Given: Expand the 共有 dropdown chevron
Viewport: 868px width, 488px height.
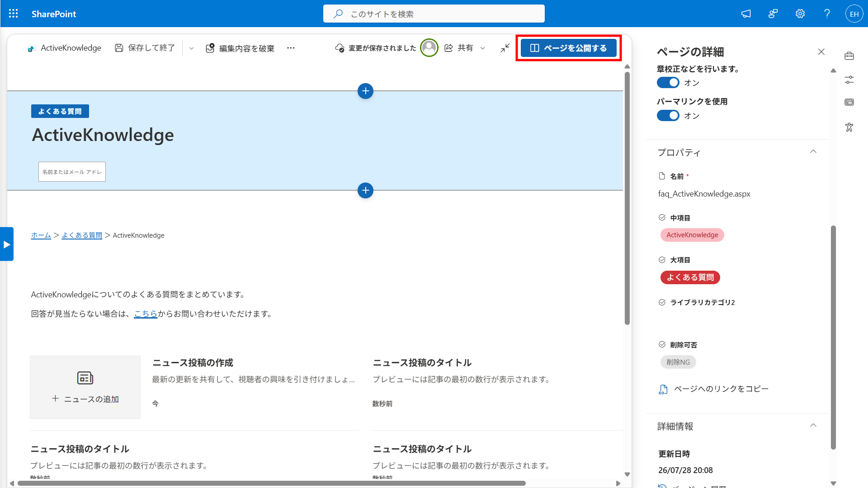Looking at the screenshot, I should point(482,48).
